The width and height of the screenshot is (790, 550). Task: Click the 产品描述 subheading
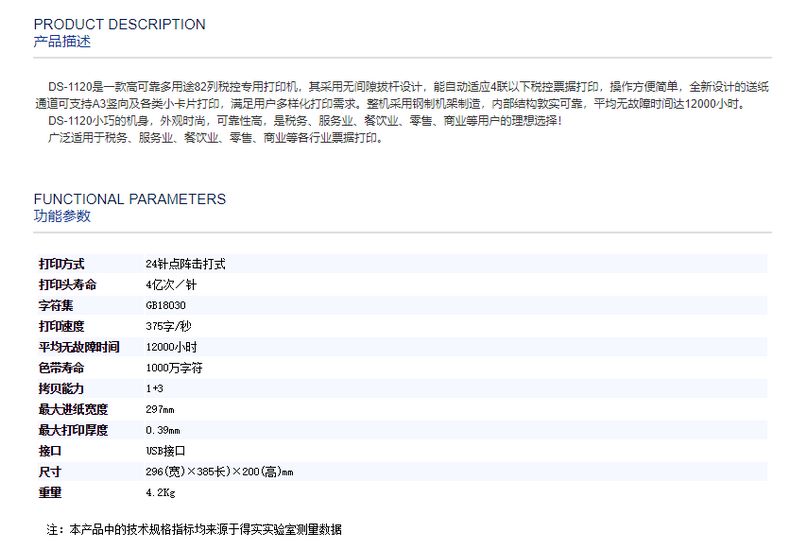click(62, 41)
